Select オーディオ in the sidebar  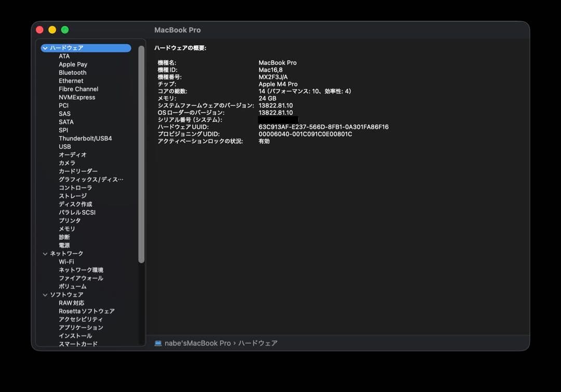click(x=73, y=155)
